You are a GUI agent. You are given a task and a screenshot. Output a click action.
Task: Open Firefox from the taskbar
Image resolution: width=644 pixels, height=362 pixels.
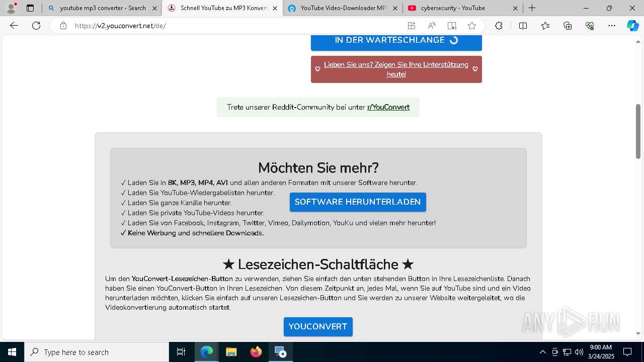pyautogui.click(x=256, y=352)
